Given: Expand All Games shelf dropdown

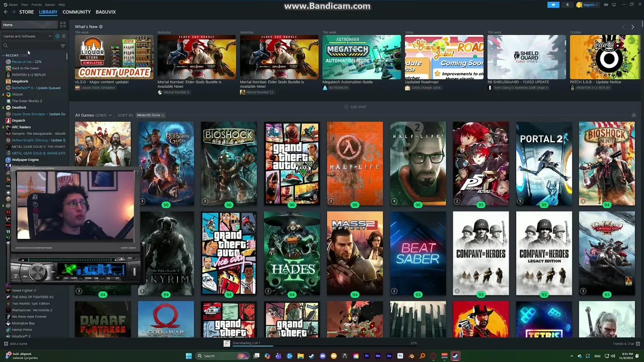Looking at the screenshot, I should pos(110,115).
